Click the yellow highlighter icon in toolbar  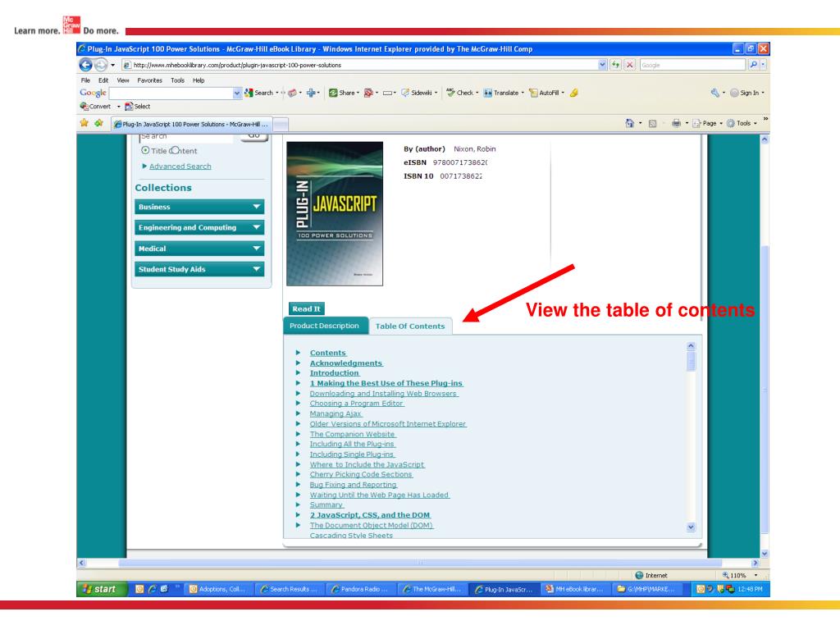click(x=573, y=93)
